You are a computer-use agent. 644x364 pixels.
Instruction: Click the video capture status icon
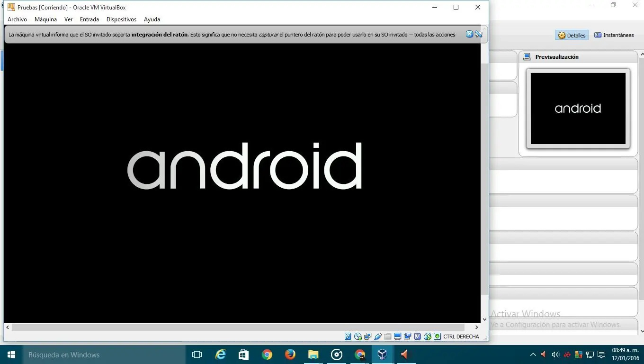(x=408, y=337)
